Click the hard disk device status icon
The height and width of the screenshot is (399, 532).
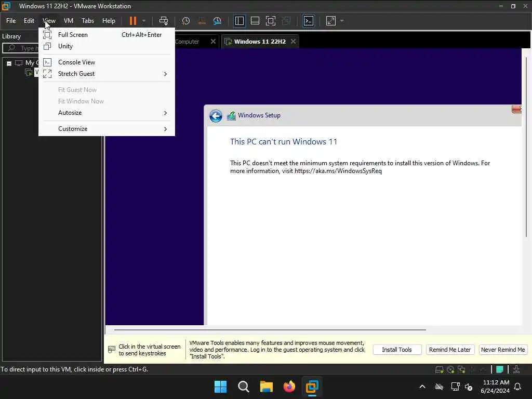[439, 370]
